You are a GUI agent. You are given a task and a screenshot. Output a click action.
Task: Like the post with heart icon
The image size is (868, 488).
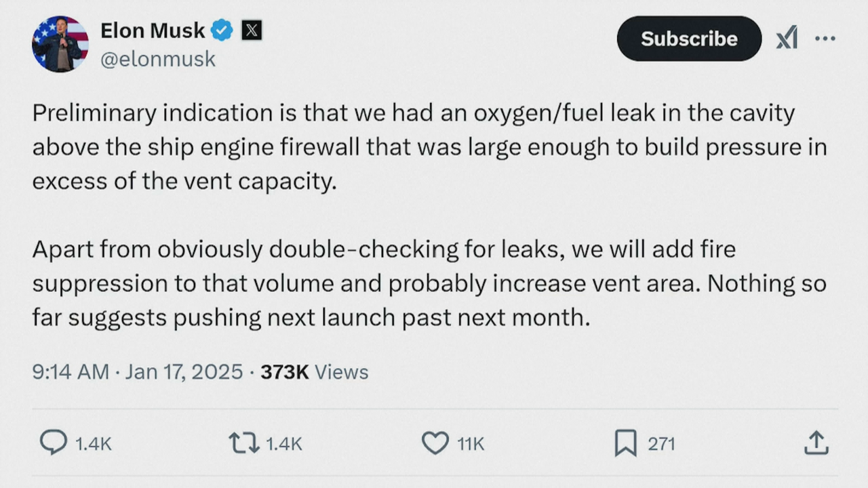(435, 444)
